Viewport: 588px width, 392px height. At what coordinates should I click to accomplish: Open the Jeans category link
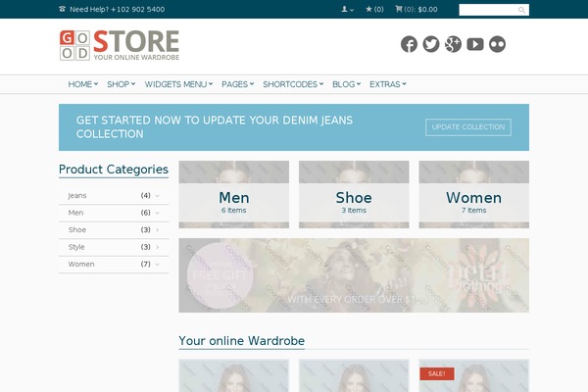click(77, 195)
